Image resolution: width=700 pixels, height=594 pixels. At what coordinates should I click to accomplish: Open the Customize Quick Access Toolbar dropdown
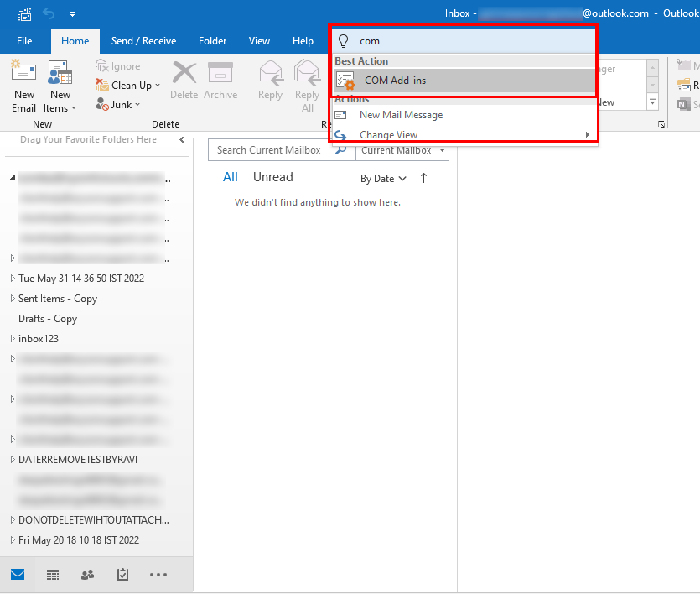(x=72, y=14)
